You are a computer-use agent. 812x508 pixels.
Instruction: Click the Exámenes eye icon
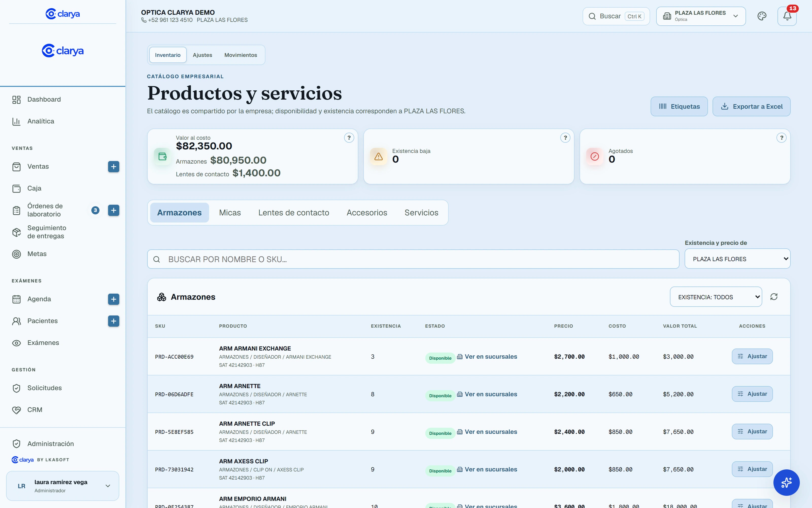16,343
